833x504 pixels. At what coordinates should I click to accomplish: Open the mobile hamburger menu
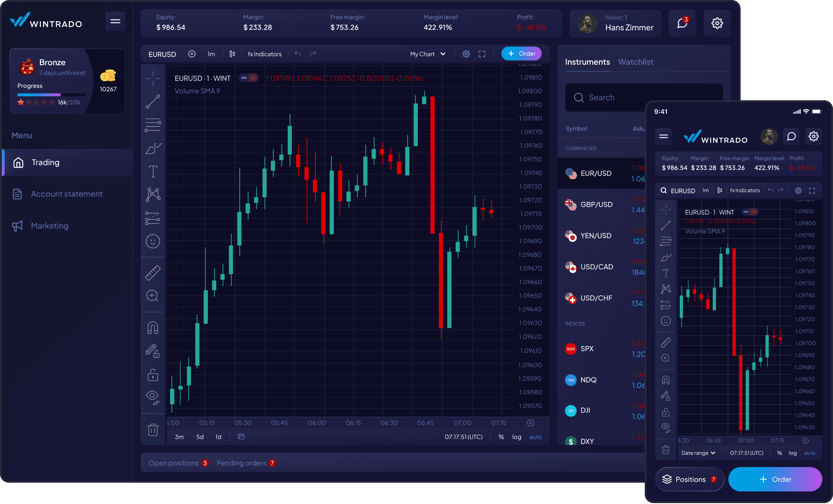(664, 136)
